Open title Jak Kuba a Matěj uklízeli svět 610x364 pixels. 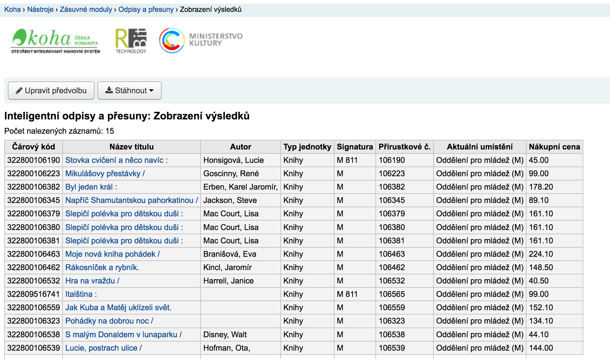pyautogui.click(x=118, y=307)
